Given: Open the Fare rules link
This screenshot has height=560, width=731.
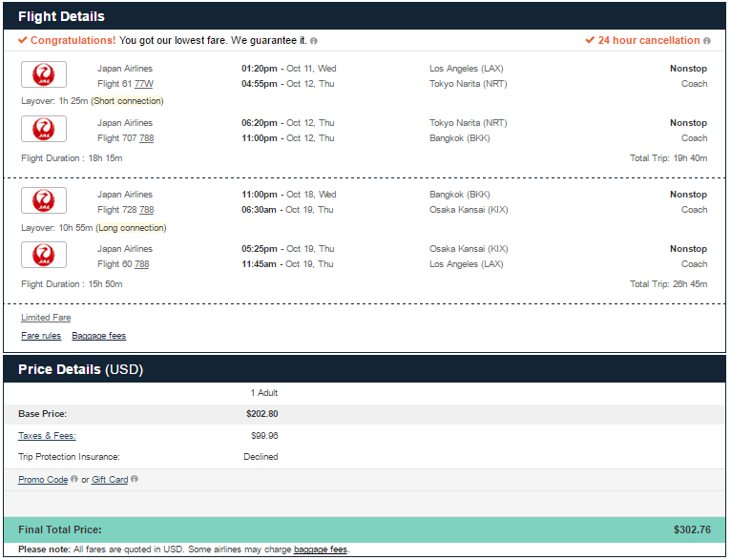Looking at the screenshot, I should click(x=41, y=336).
